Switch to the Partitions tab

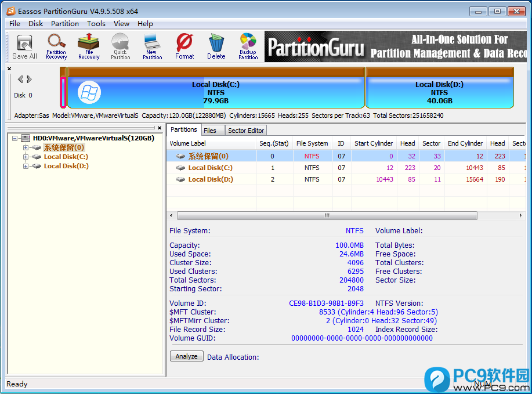183,129
